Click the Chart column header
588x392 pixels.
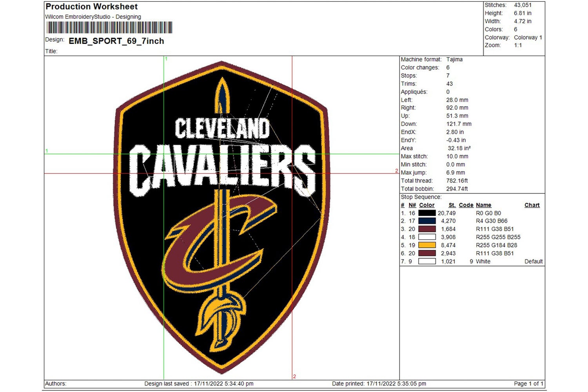532,205
